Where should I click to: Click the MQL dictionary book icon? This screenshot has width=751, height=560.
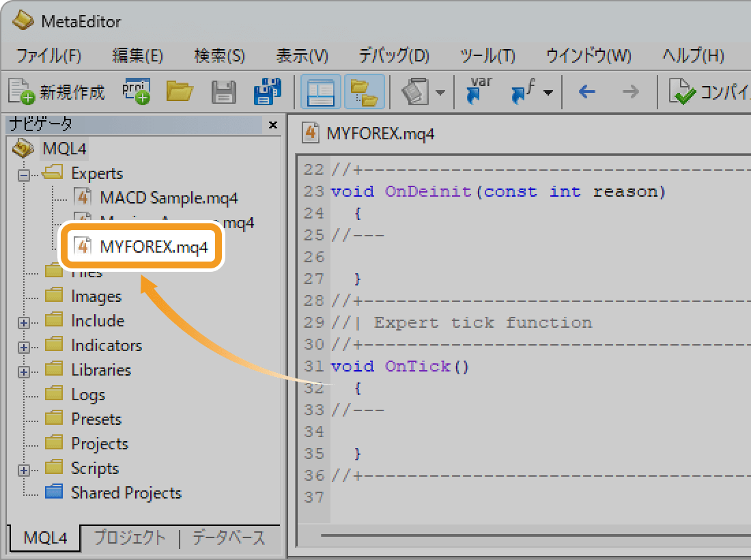pos(415,92)
